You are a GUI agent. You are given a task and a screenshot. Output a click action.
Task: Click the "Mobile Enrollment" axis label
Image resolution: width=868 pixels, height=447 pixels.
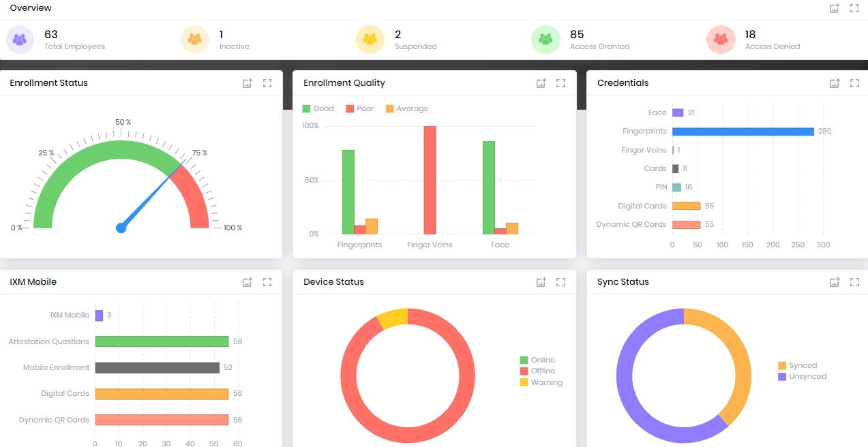pyautogui.click(x=57, y=367)
